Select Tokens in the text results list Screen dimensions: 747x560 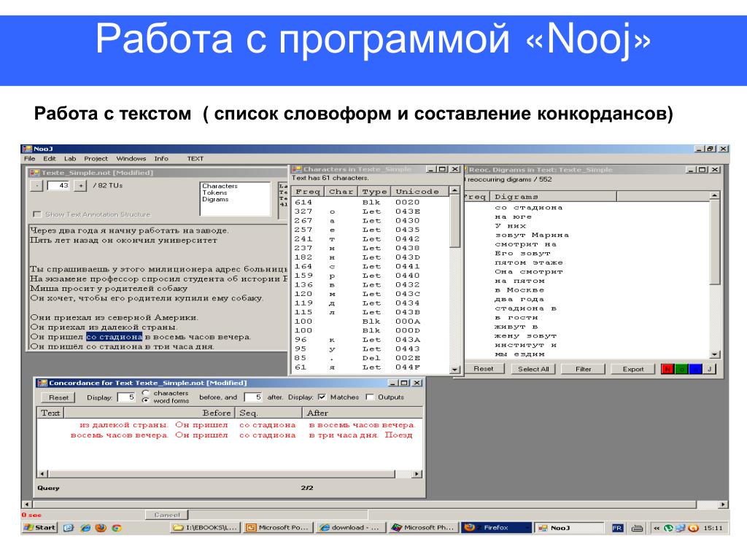[x=214, y=192]
